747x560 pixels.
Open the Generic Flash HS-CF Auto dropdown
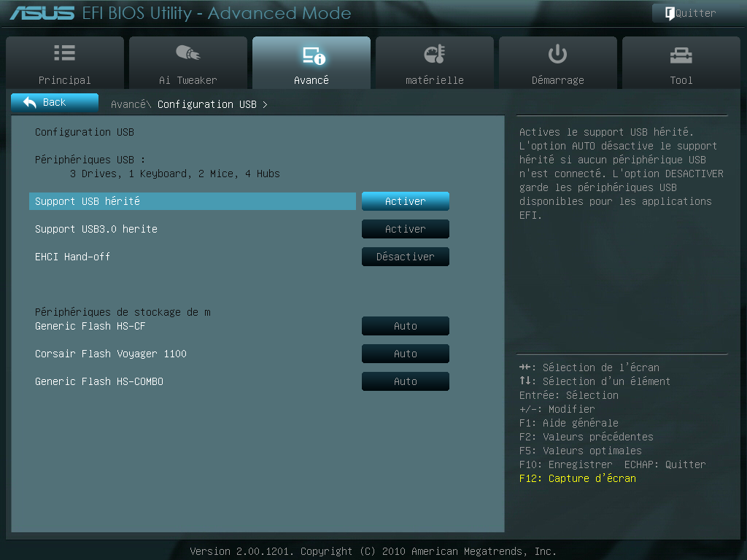pyautogui.click(x=405, y=326)
